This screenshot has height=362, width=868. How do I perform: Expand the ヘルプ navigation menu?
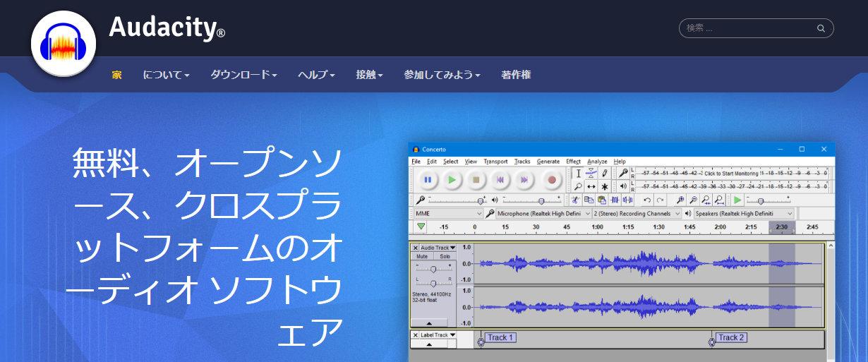(316, 74)
